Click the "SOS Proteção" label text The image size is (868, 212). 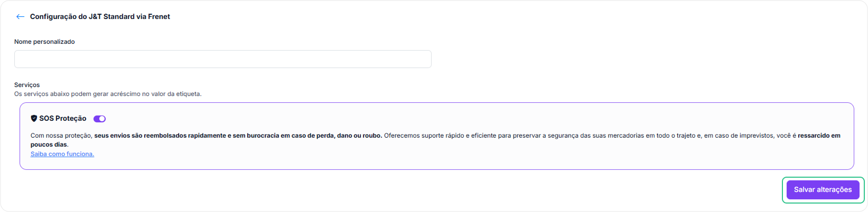(62, 119)
